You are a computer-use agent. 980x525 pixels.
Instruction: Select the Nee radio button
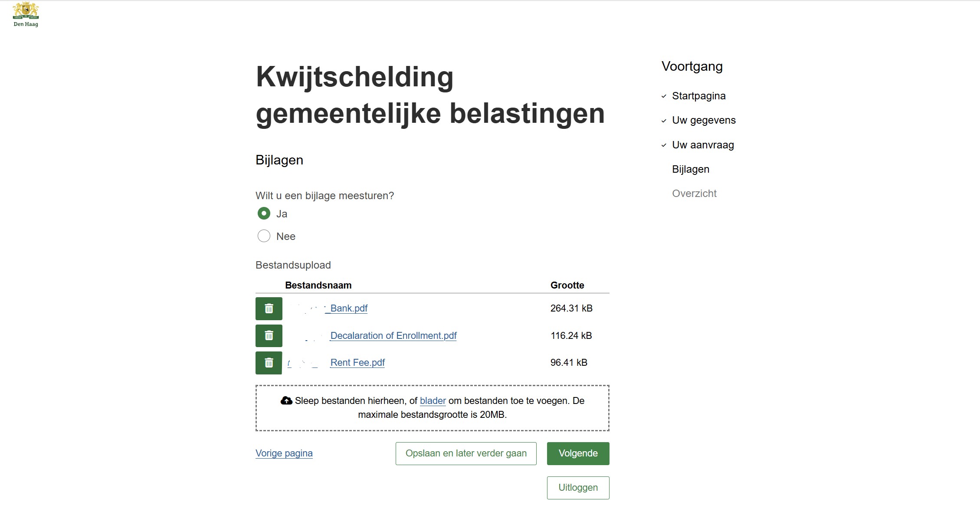tap(264, 236)
